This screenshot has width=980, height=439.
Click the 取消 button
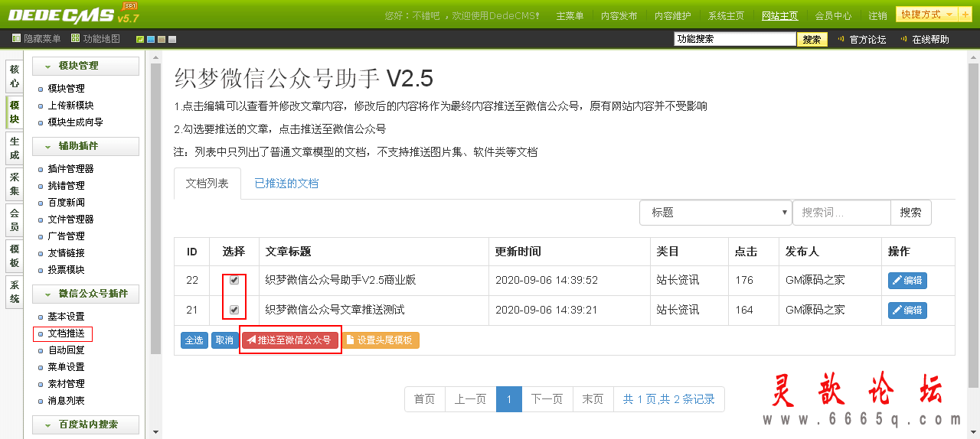pyautogui.click(x=224, y=340)
